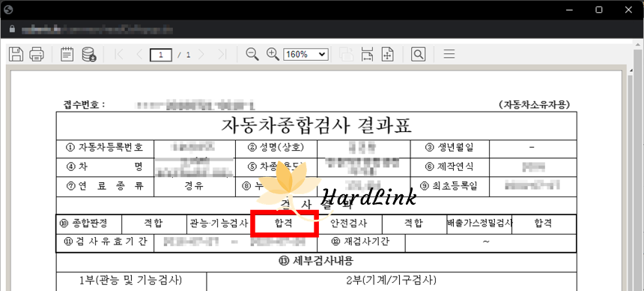Open the search (magnifier box) tool
The width and height of the screenshot is (644, 291).
tap(418, 54)
